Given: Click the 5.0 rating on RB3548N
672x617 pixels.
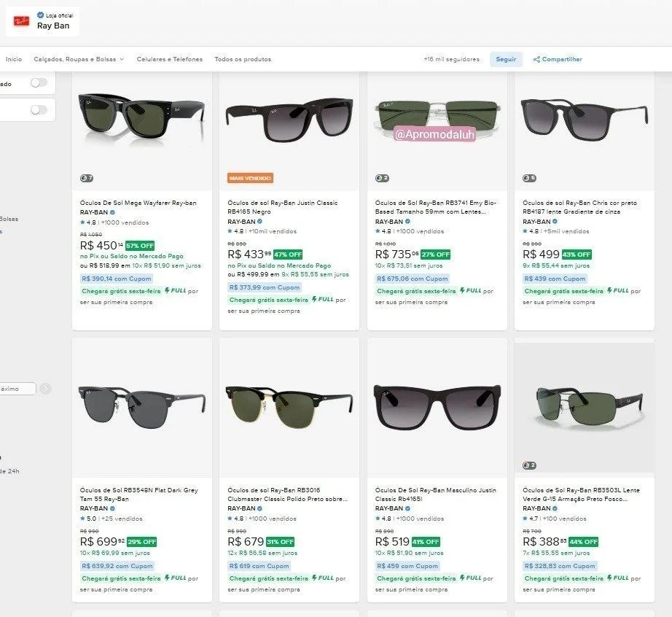Looking at the screenshot, I should (91, 519).
